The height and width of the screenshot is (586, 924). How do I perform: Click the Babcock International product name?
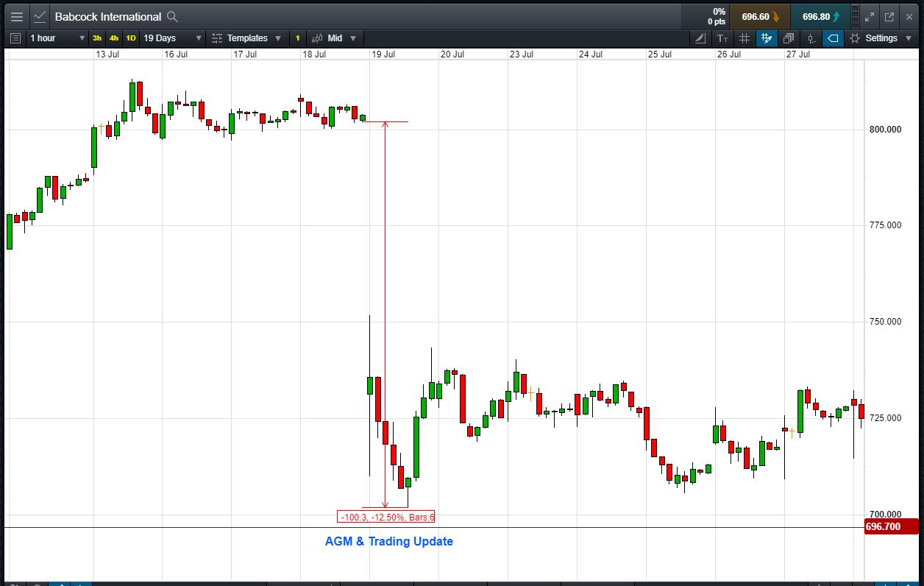tap(107, 16)
